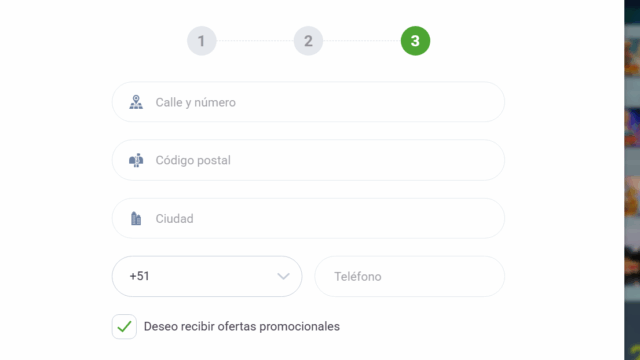
Task: Click the 'Deseo recibir ofertas promocionales' label
Action: 242,327
